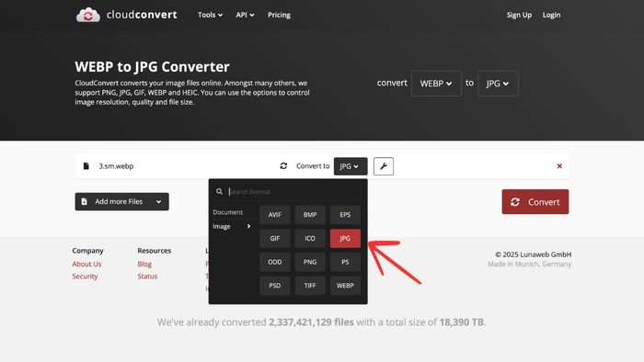This screenshot has width=644, height=362.
Task: Select the Image format category
Action: coord(231,226)
